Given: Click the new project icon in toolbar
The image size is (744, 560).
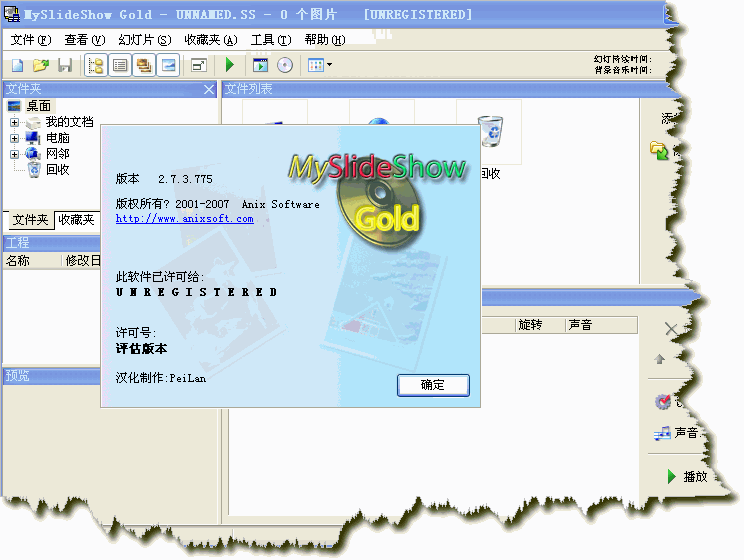Looking at the screenshot, I should [x=18, y=65].
